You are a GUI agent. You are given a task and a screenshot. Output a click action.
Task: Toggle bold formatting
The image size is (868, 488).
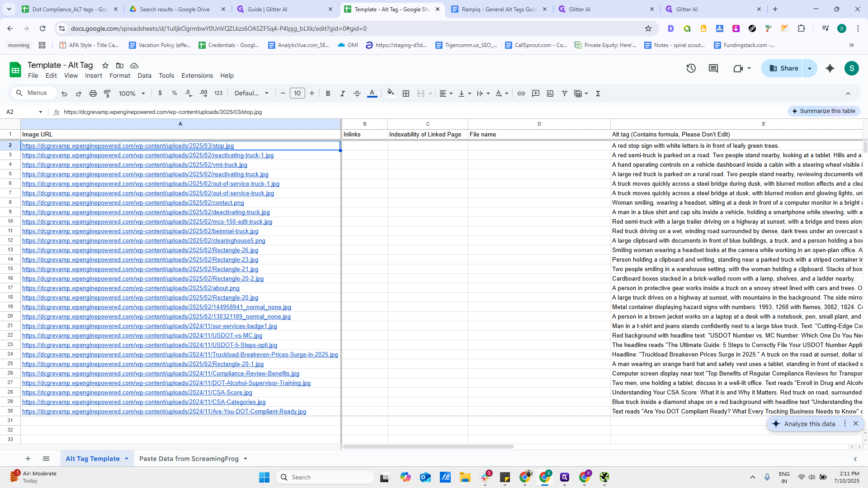328,94
